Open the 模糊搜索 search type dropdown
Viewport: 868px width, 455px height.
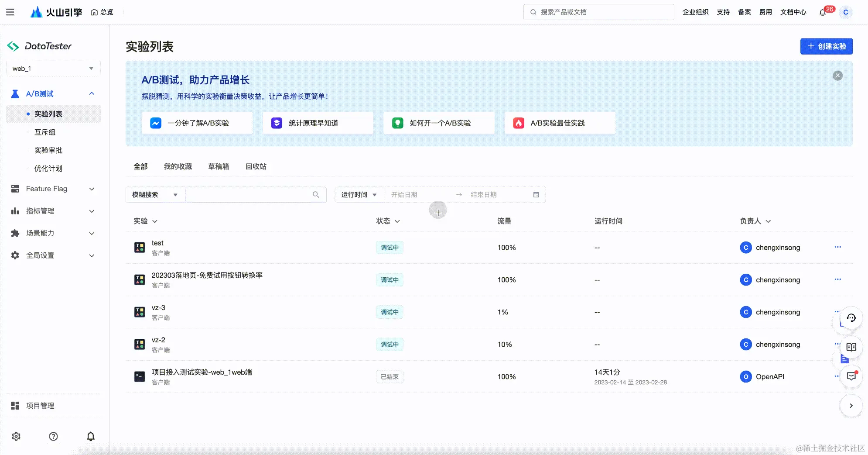click(156, 195)
